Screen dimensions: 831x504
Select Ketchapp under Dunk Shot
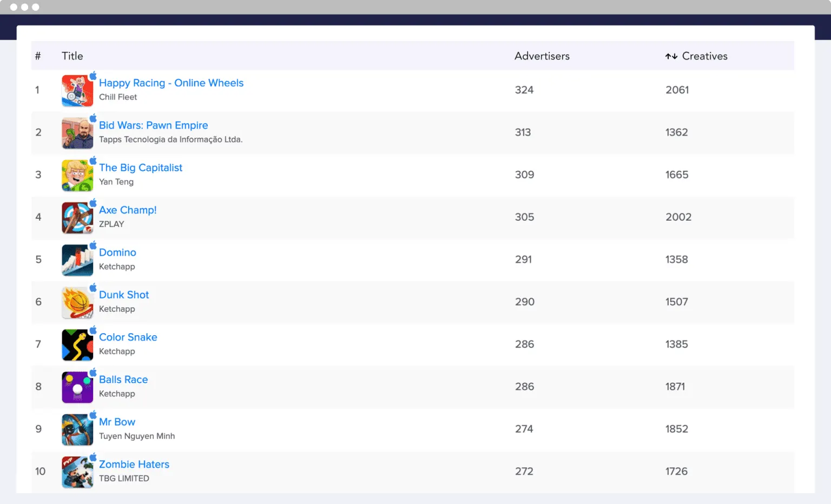(x=117, y=309)
